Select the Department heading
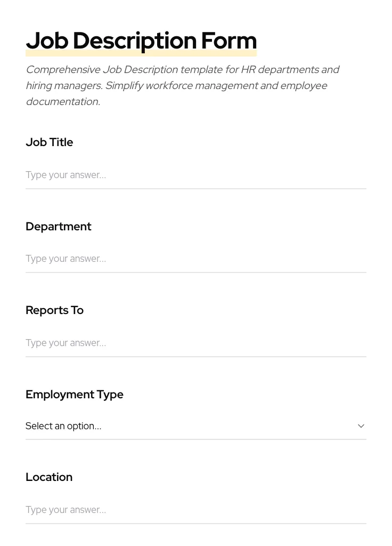The height and width of the screenshot is (546, 392). pos(59,227)
